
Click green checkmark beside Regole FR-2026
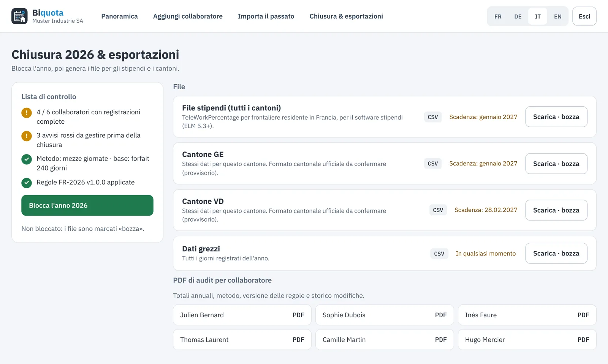click(x=27, y=183)
